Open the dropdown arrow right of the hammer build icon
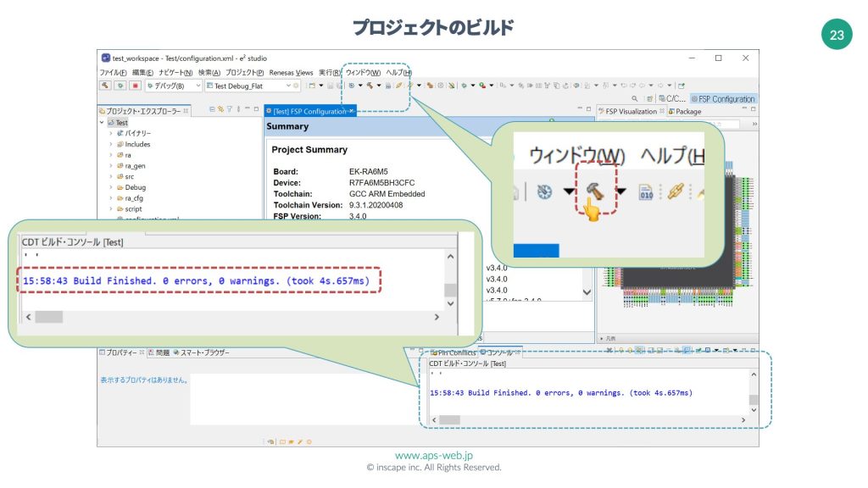 pos(379,86)
